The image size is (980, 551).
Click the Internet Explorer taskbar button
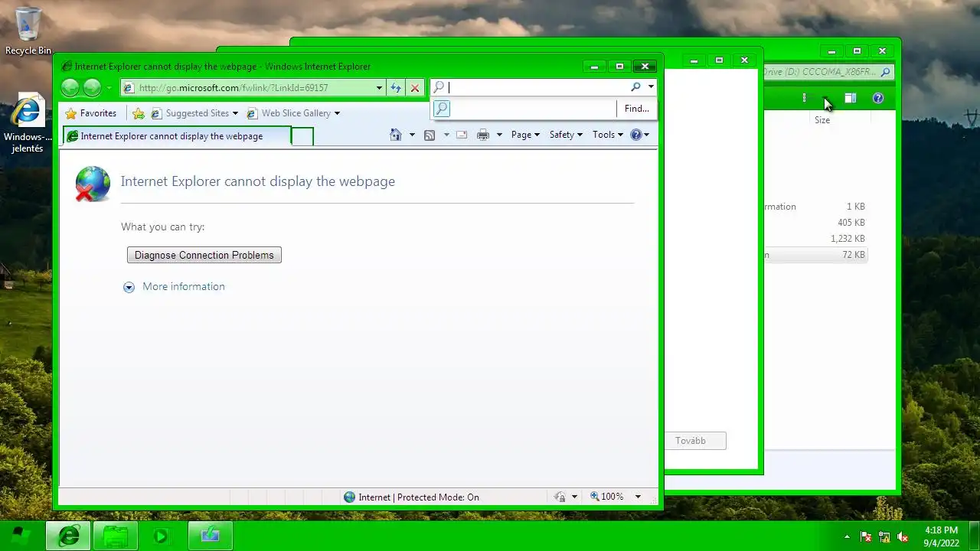click(68, 536)
